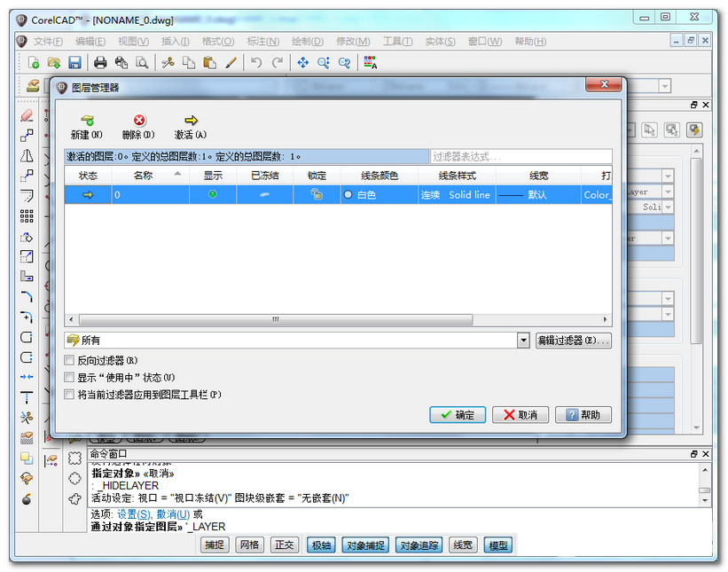Click the Save icon on main toolbar

(76, 62)
